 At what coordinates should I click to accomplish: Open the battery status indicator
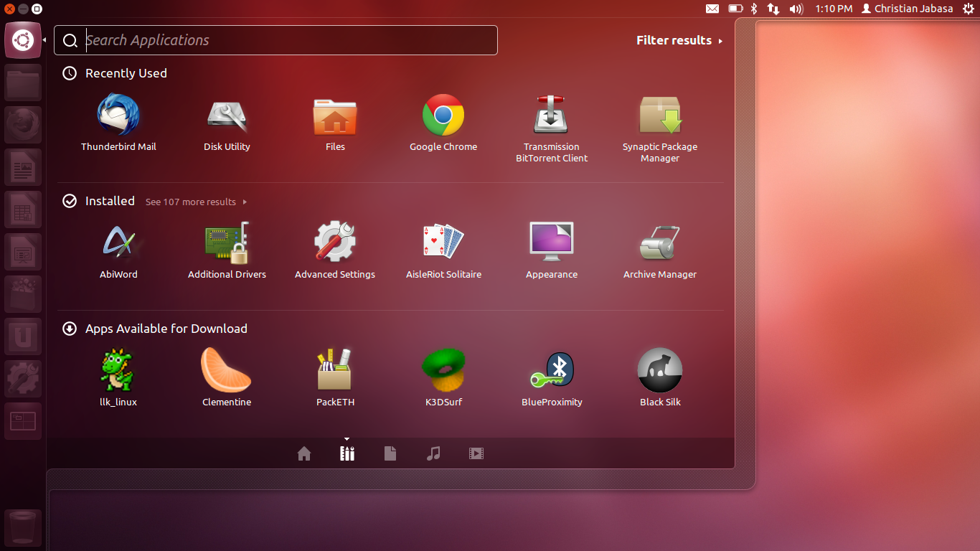point(735,9)
